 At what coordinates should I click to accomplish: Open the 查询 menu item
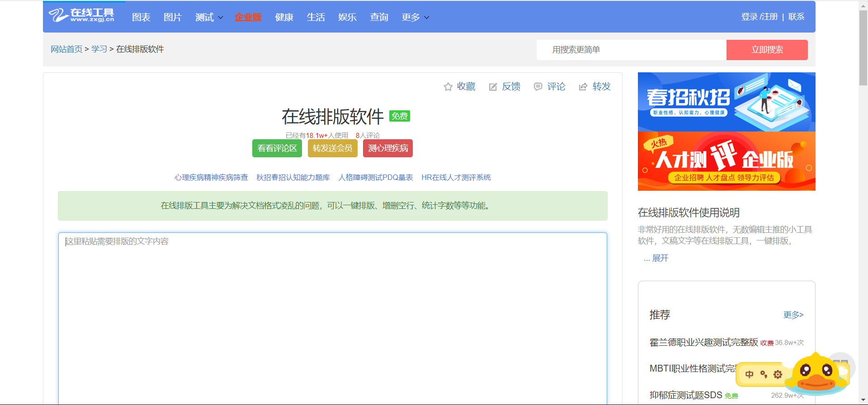(x=379, y=17)
